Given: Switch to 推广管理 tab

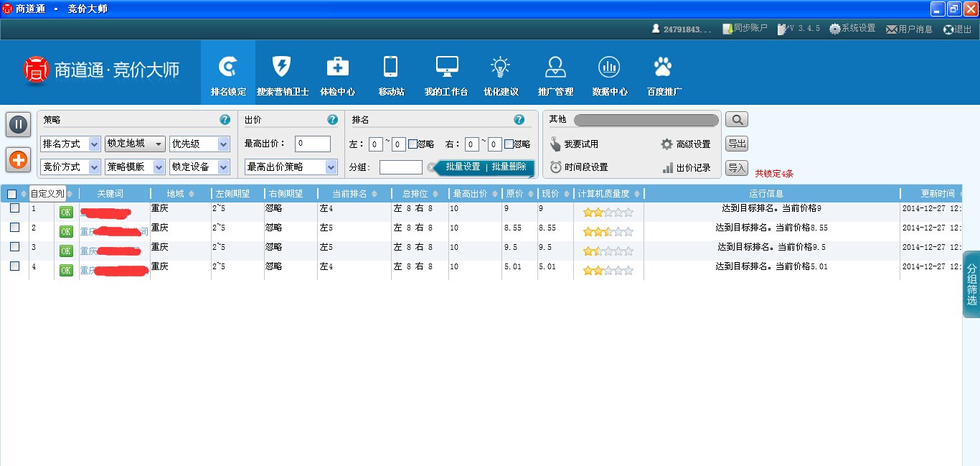Looking at the screenshot, I should (555, 74).
